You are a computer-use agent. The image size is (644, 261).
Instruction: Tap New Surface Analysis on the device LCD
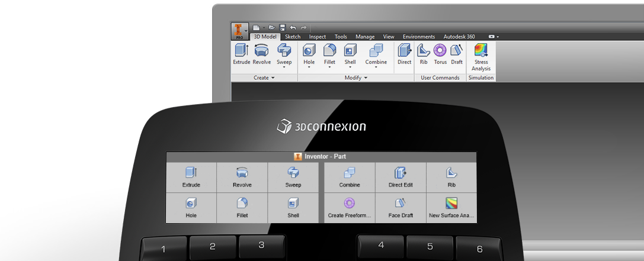tap(451, 208)
